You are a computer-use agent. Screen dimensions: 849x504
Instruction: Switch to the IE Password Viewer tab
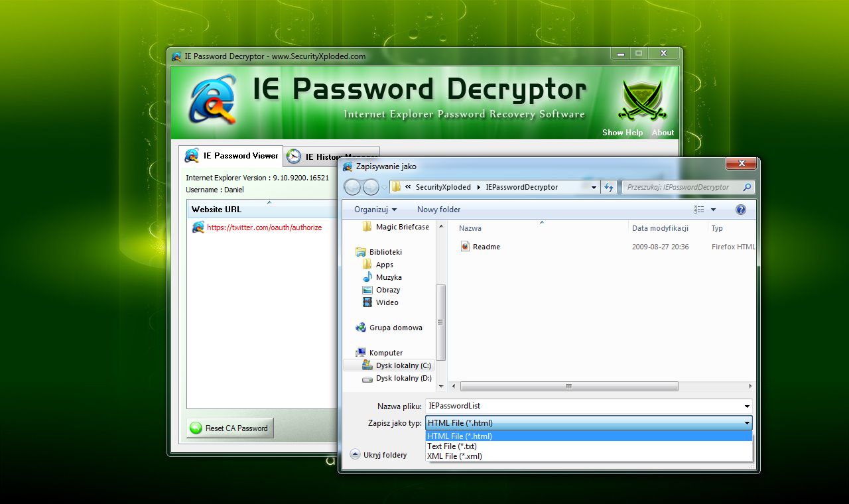[x=231, y=156]
